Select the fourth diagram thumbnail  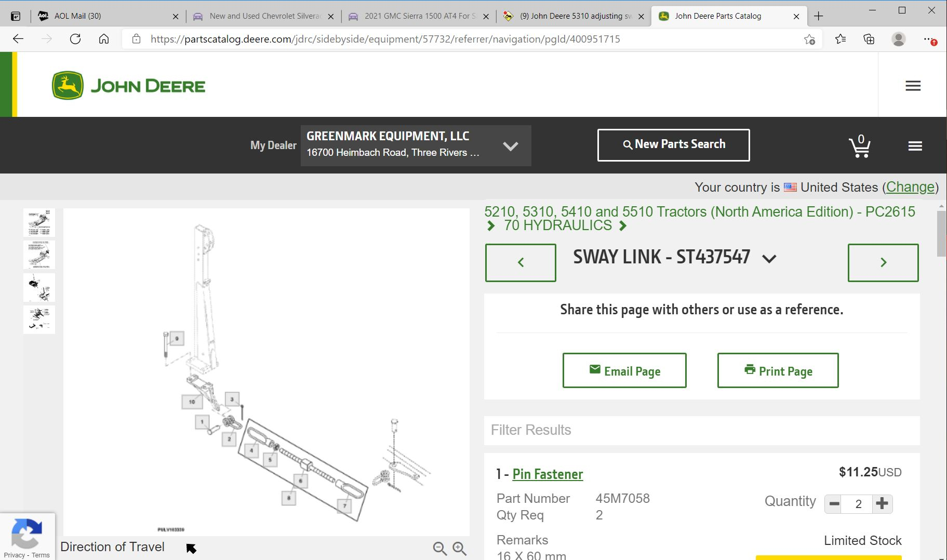coord(39,319)
